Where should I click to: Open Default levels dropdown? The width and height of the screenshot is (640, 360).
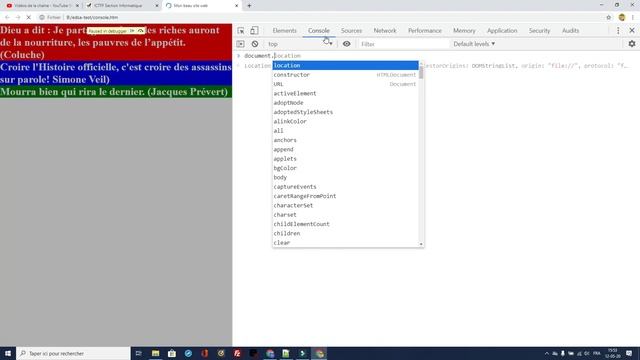(474, 44)
